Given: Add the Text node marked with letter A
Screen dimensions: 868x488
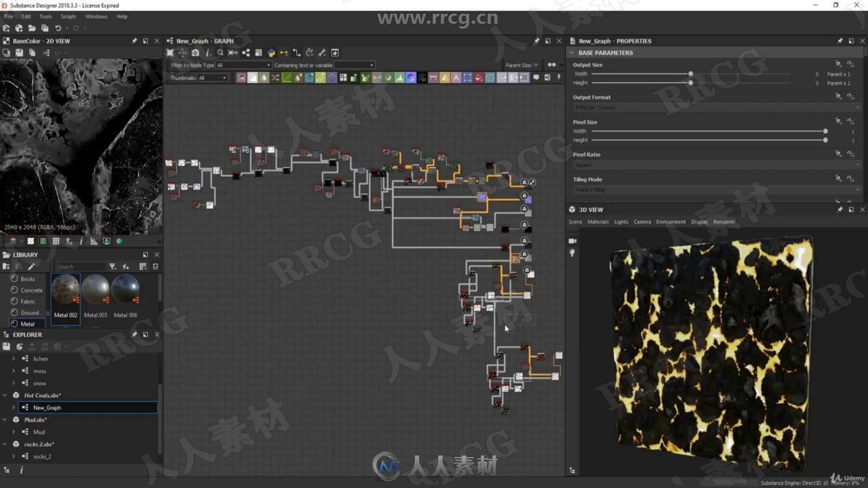Looking at the screenshot, I should 456,78.
